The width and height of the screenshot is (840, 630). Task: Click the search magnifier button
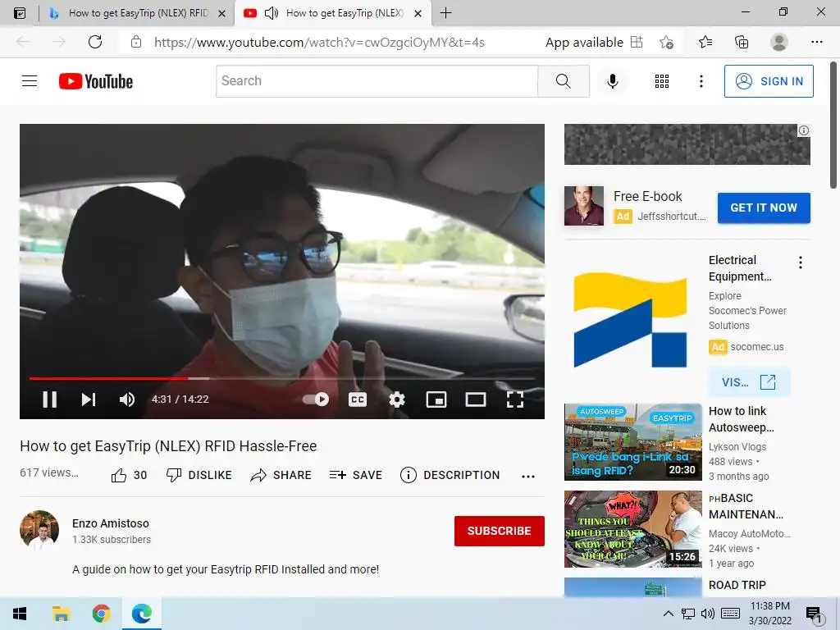(563, 81)
